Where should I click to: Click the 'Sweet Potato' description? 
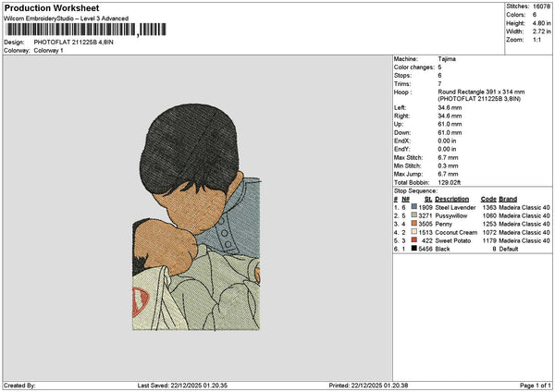tap(452, 240)
